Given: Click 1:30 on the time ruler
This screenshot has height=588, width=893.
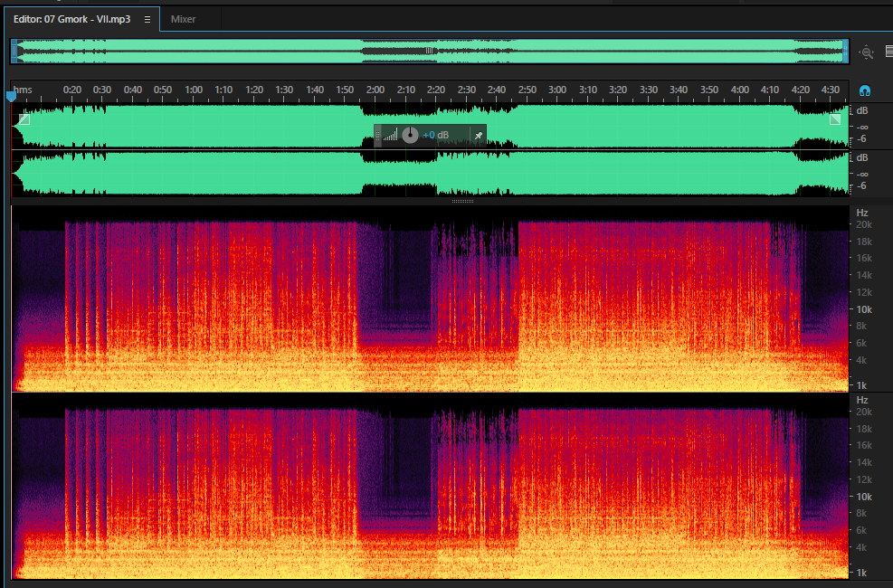Looking at the screenshot, I should [x=284, y=90].
